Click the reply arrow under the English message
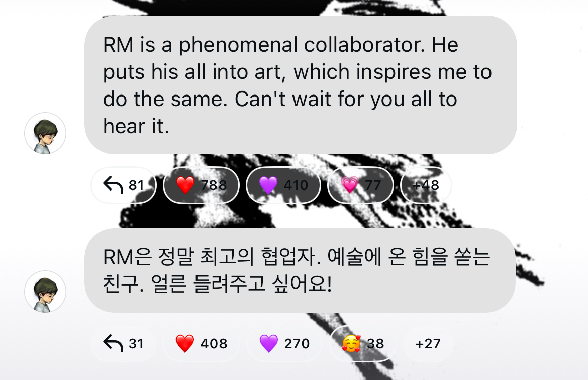588x380 pixels. click(x=113, y=185)
